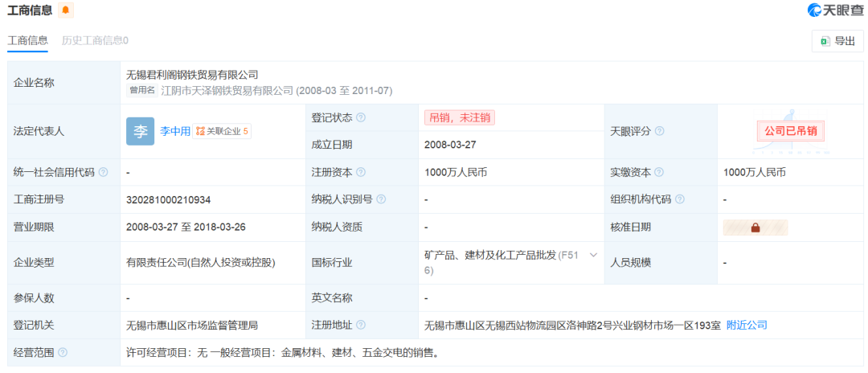This screenshot has width=868, height=373.
Task: Click the 李 avatar icon
Action: click(x=140, y=131)
